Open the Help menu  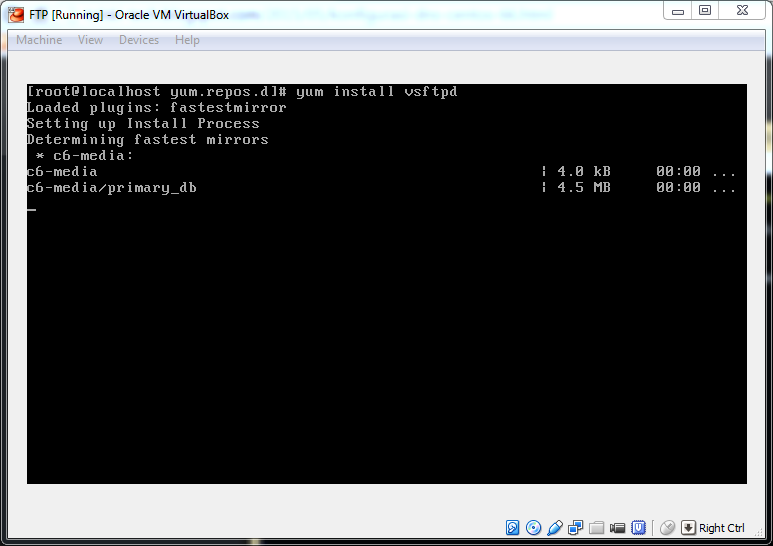(187, 40)
